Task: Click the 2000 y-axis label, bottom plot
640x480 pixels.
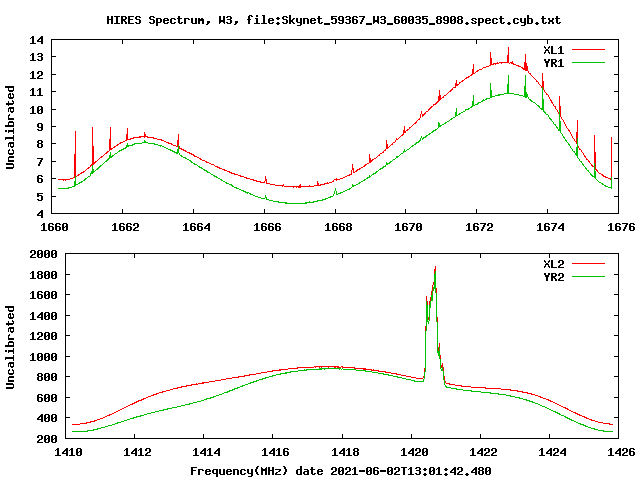Action: pos(43,254)
